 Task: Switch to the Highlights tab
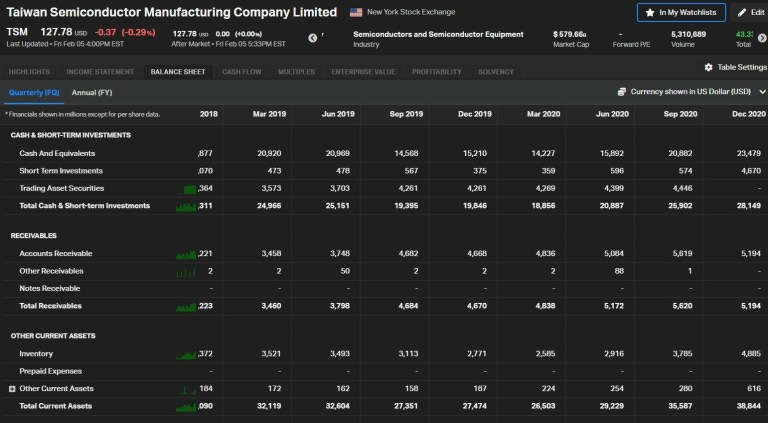click(29, 71)
